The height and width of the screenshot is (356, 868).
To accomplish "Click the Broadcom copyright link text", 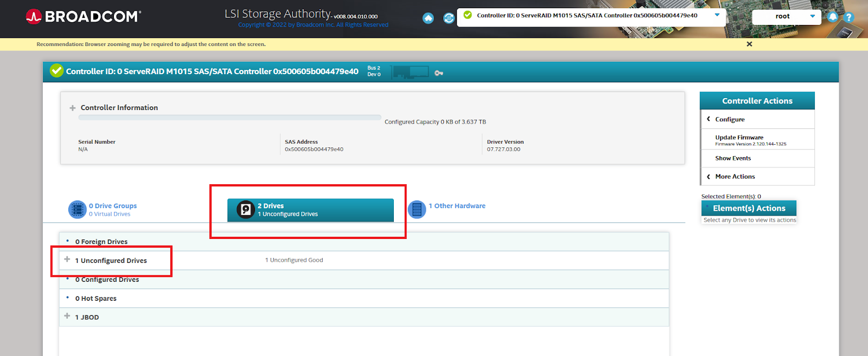I will pos(313,25).
